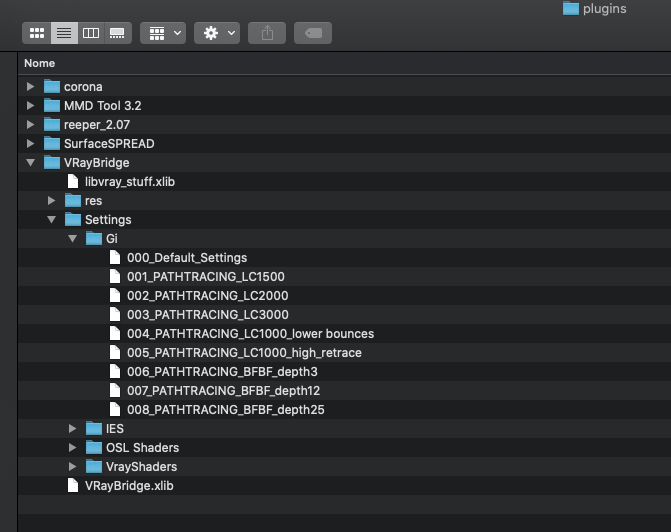This screenshot has width=671, height=532.
Task: Expand the IES folder
Action: [x=72, y=428]
